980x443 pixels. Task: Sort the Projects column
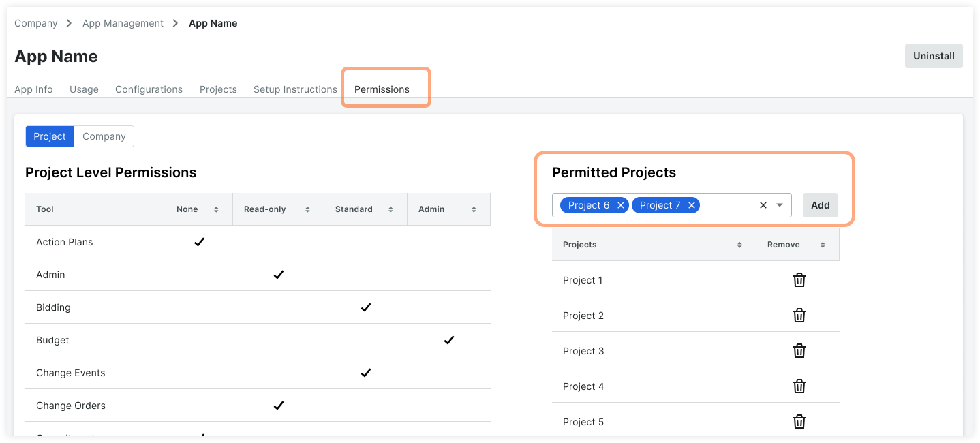click(739, 244)
